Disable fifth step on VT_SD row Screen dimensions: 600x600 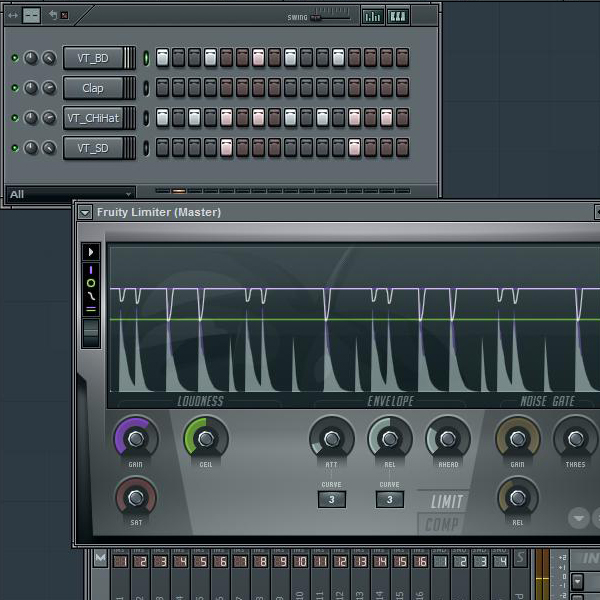(x=226, y=148)
